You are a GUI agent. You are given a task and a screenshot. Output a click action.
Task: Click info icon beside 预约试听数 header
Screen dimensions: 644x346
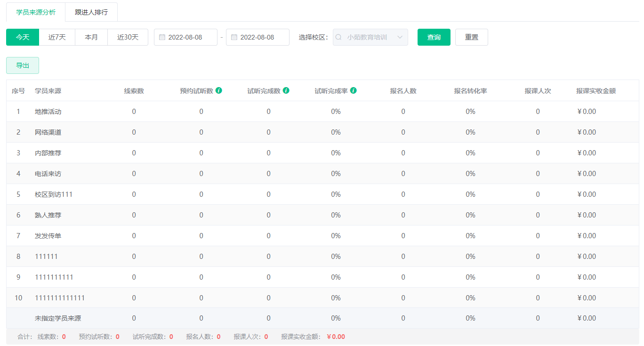(219, 90)
